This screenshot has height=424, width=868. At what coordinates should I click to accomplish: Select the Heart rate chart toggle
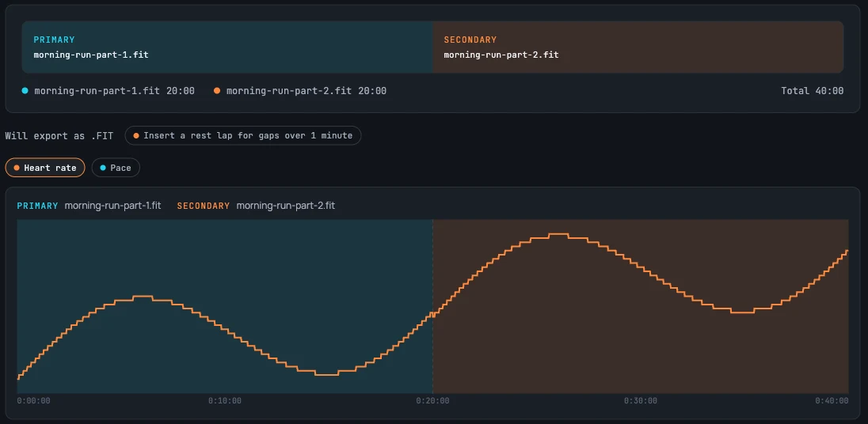(x=45, y=168)
